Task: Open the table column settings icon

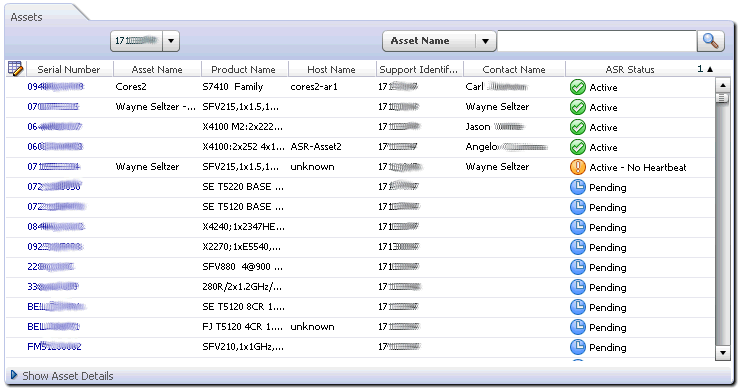Action: [16, 69]
